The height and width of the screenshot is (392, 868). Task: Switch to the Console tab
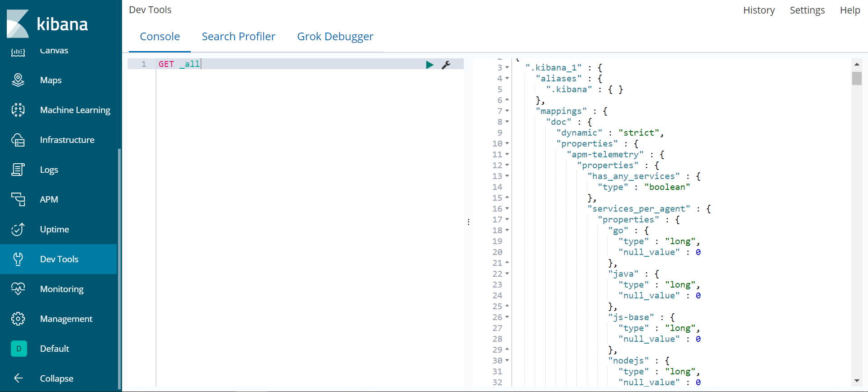(160, 37)
